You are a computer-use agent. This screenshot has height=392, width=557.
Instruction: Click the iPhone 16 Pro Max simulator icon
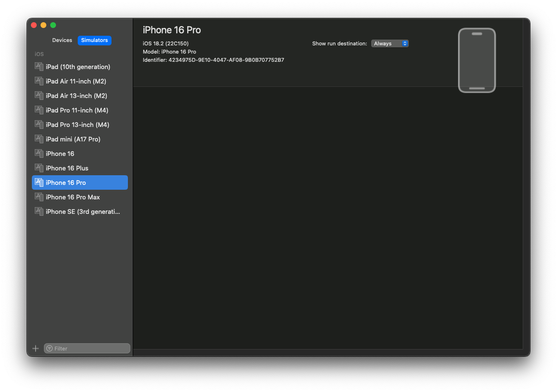(x=39, y=197)
